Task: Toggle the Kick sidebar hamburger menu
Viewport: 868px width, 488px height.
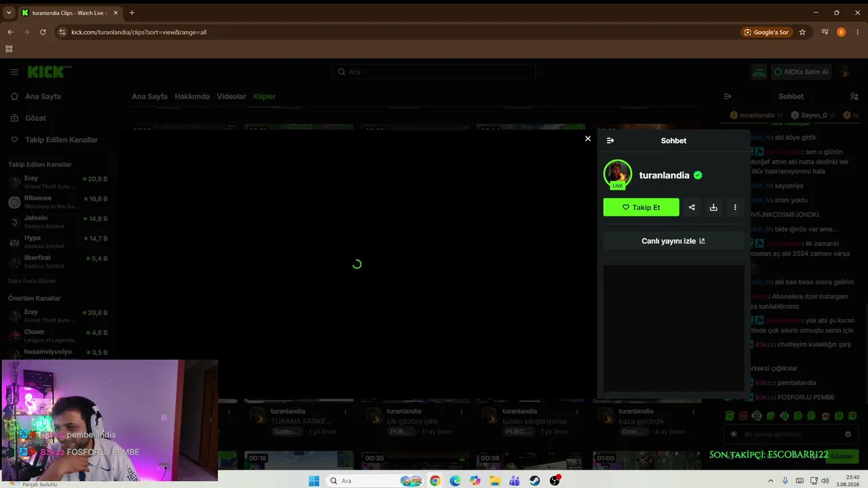Action: [14, 72]
